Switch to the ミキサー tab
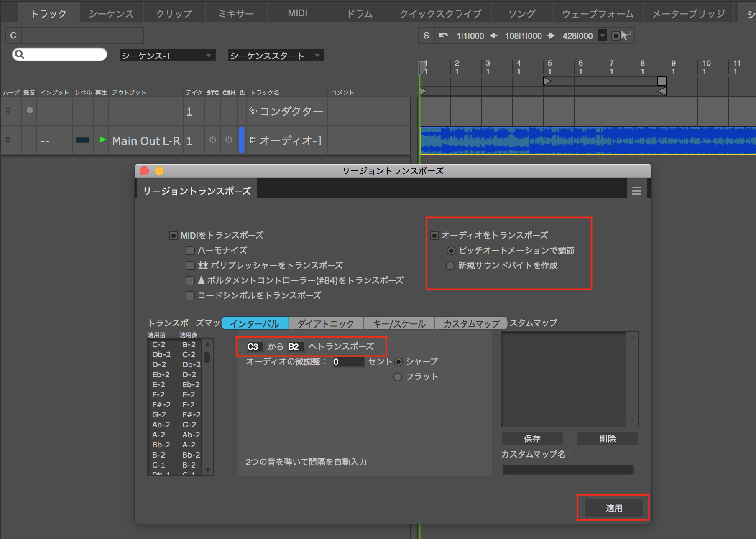 (236, 13)
